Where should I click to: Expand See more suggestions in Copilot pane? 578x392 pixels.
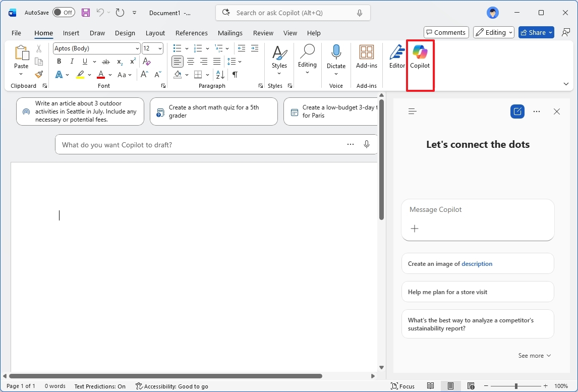point(534,355)
